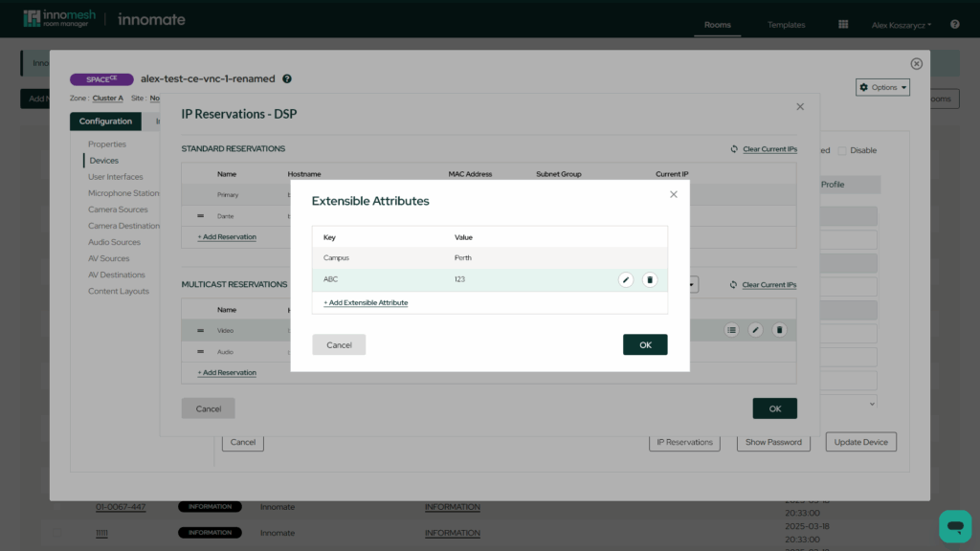The width and height of the screenshot is (980, 551).
Task: Click the list icon on Video row
Action: coord(732,330)
